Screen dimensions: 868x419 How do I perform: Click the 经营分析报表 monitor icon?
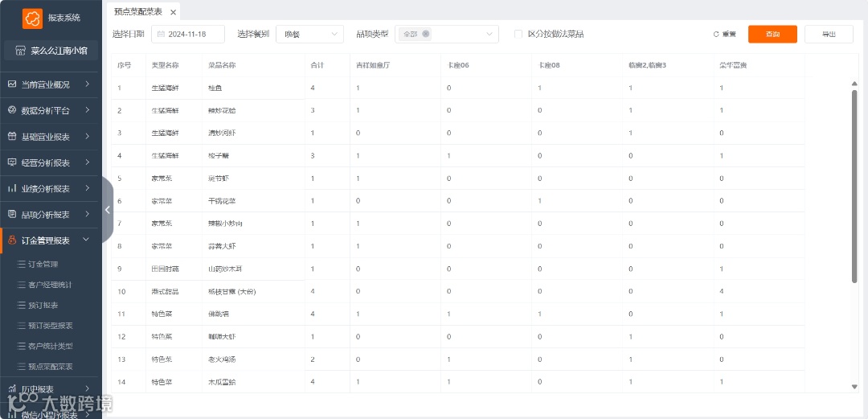tap(12, 162)
